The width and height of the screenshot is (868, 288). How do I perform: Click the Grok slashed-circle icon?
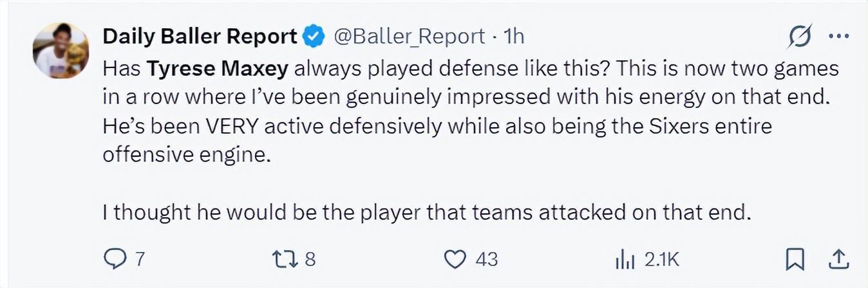coord(800,37)
